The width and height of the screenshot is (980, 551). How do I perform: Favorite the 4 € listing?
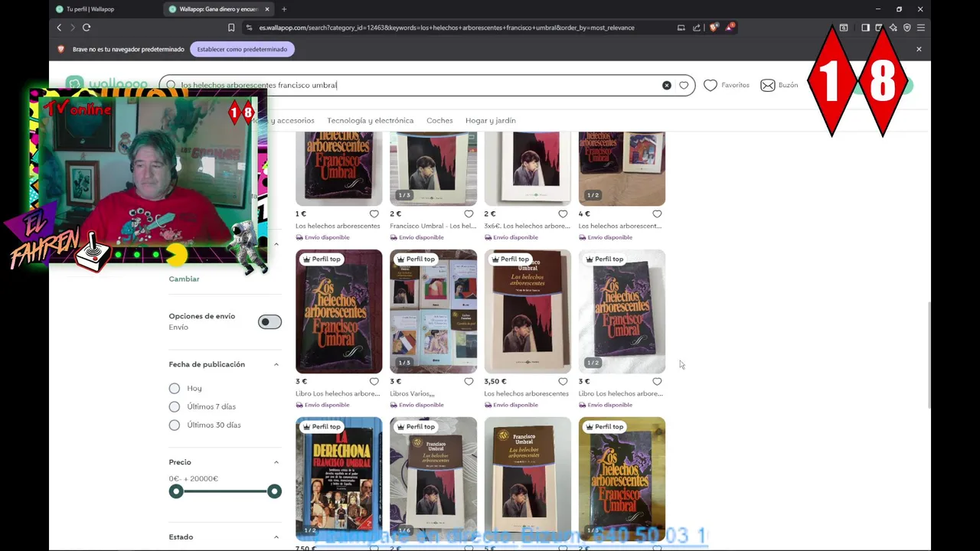[x=657, y=214]
